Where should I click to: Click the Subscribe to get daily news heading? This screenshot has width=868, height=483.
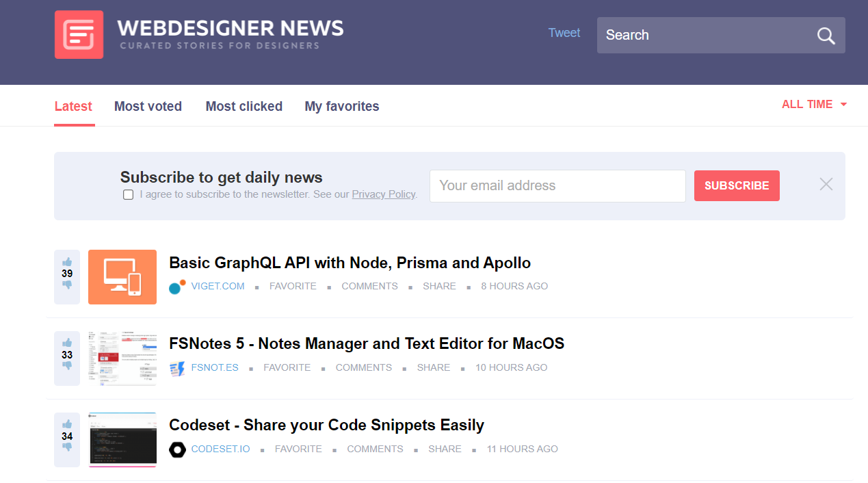pyautogui.click(x=222, y=177)
